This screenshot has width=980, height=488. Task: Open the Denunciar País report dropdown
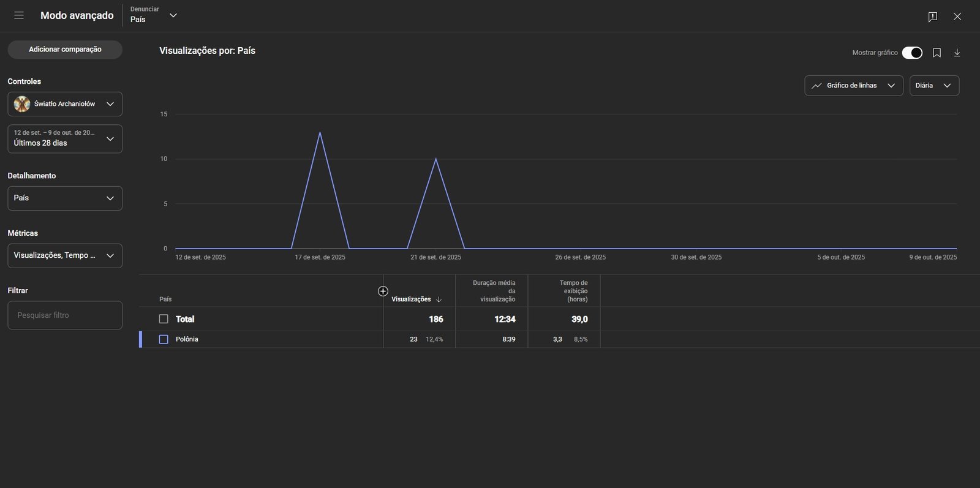[x=154, y=15]
